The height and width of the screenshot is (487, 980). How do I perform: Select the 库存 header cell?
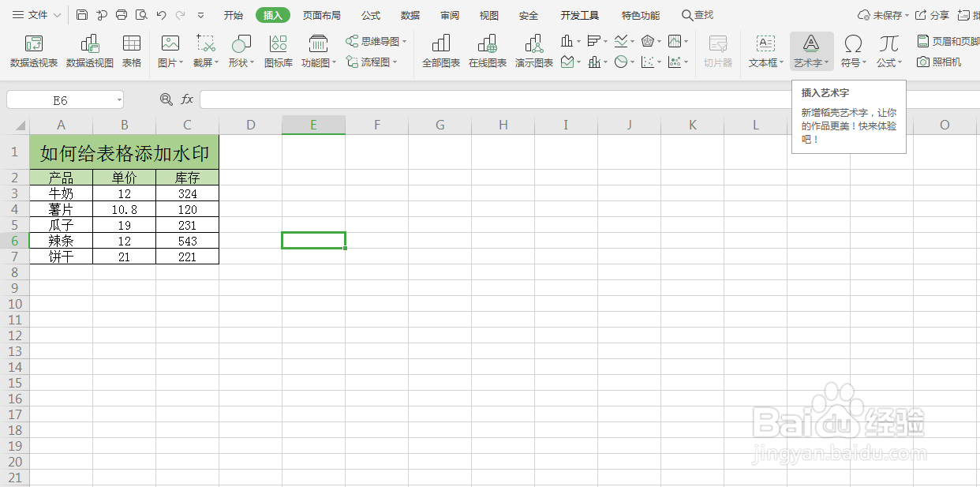(187, 178)
